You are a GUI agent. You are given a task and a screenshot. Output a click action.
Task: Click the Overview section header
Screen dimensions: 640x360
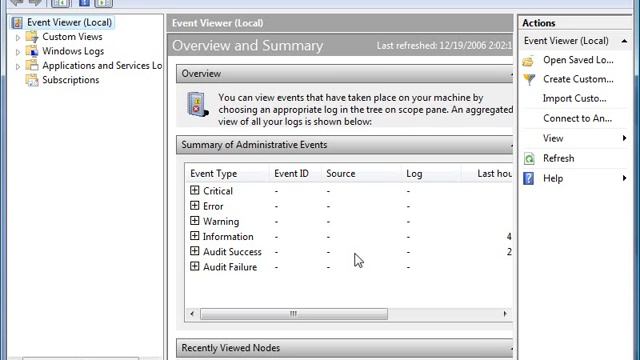[345, 74]
